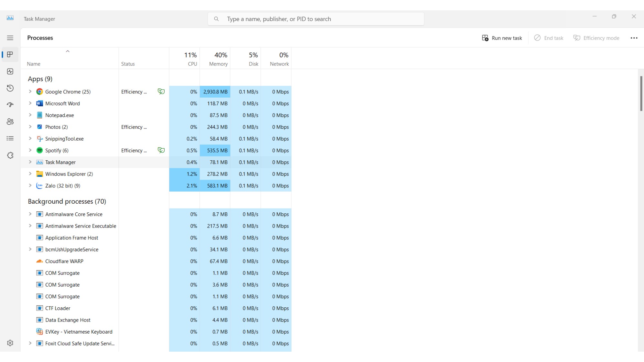The width and height of the screenshot is (644, 362).
Task: Click the process search box
Action: point(316,19)
